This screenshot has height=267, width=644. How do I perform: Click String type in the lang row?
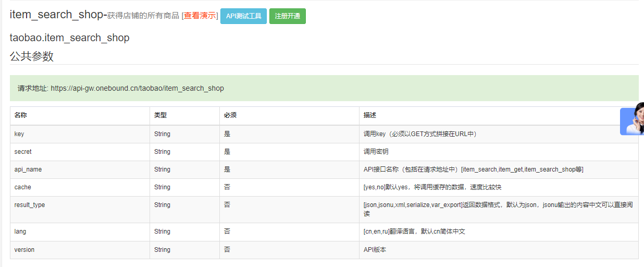162,232
